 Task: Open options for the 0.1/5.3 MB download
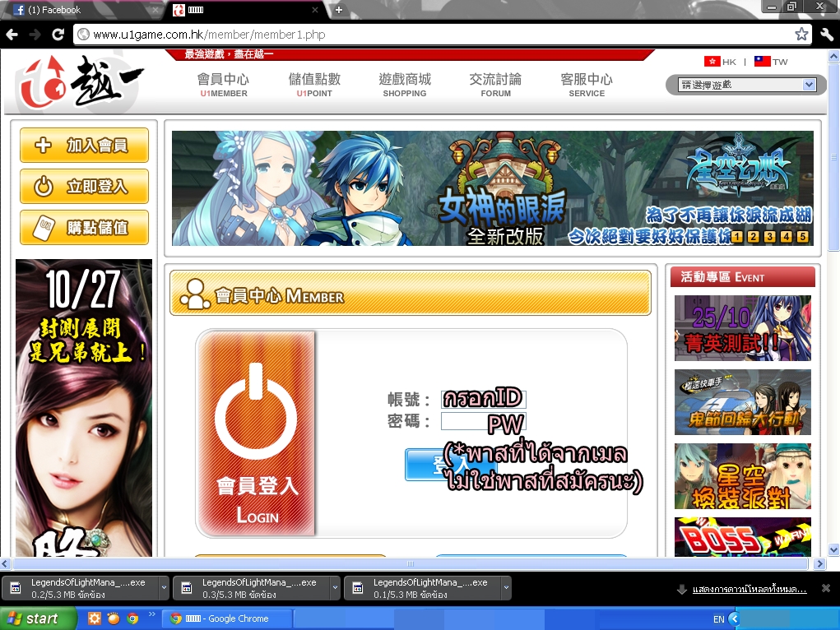pyautogui.click(x=506, y=588)
